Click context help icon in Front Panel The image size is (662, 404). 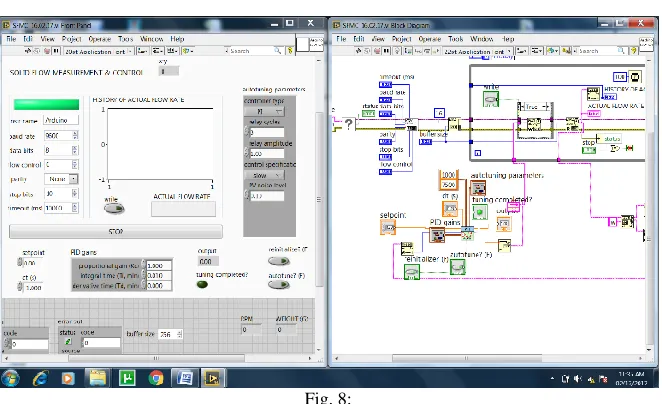(x=290, y=51)
